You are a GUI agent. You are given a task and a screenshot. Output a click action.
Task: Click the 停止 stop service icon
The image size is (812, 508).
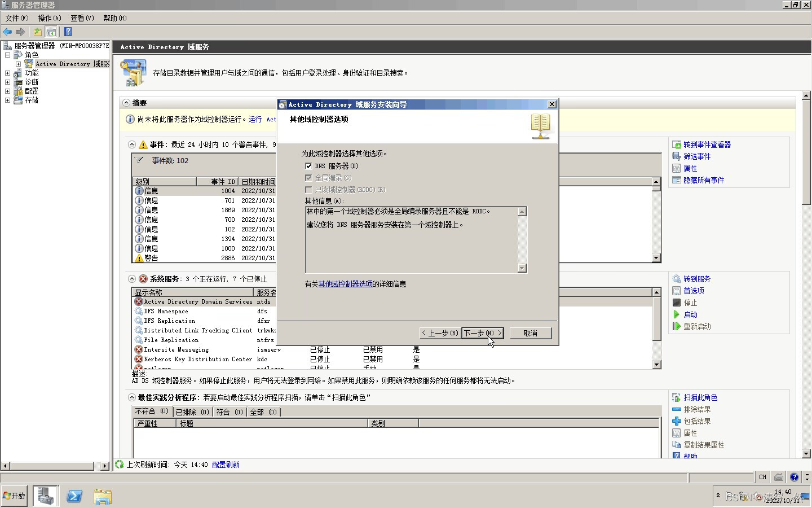click(x=677, y=303)
